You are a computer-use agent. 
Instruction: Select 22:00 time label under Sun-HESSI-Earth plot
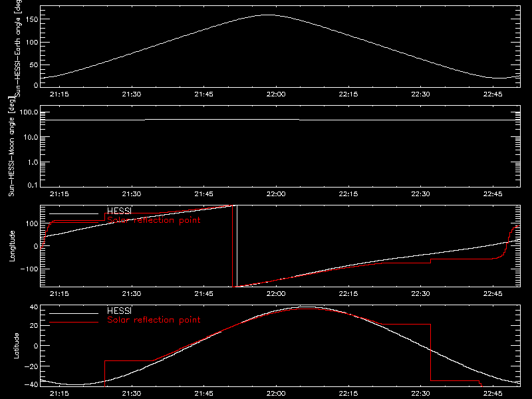pyautogui.click(x=276, y=94)
